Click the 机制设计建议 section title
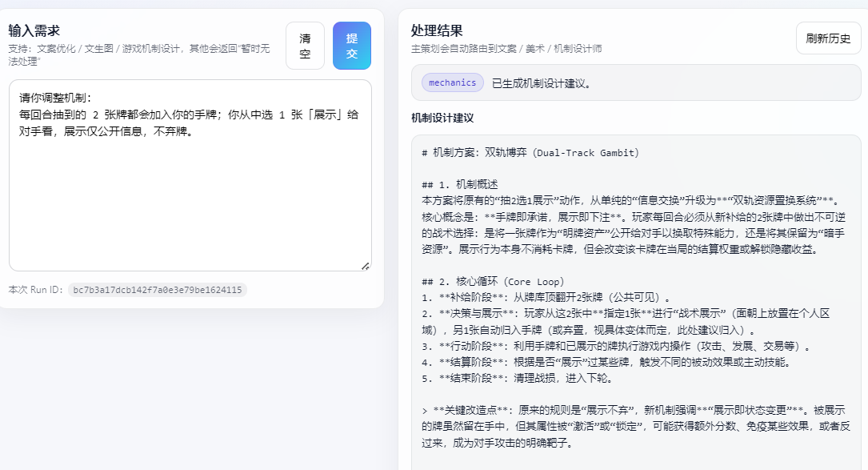Viewport: 868px width, 470px height. click(x=442, y=119)
